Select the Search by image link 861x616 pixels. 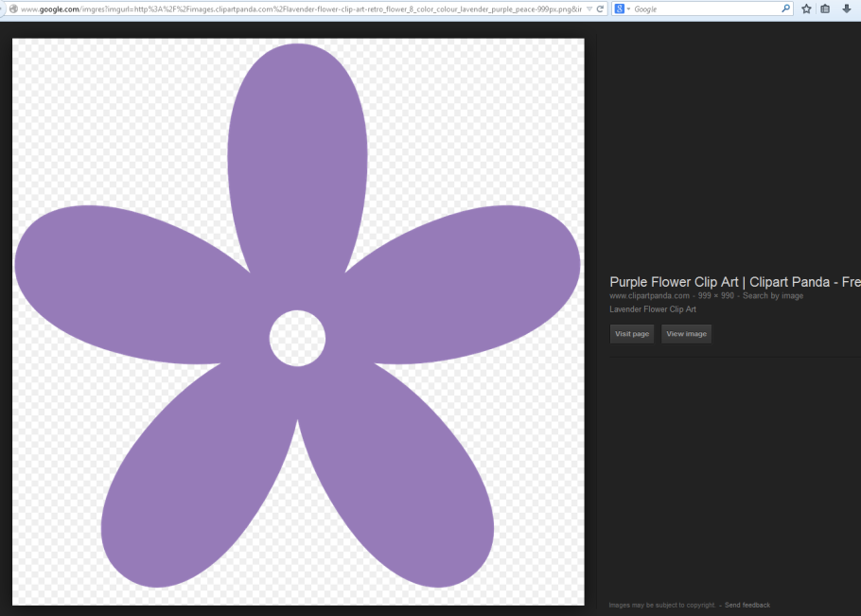(773, 296)
